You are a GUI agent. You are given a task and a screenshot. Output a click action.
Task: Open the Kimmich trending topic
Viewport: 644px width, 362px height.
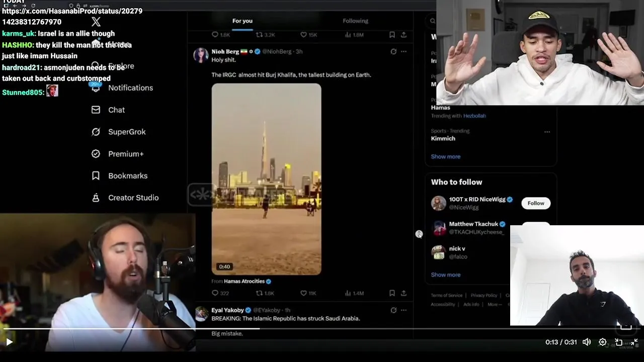443,138
